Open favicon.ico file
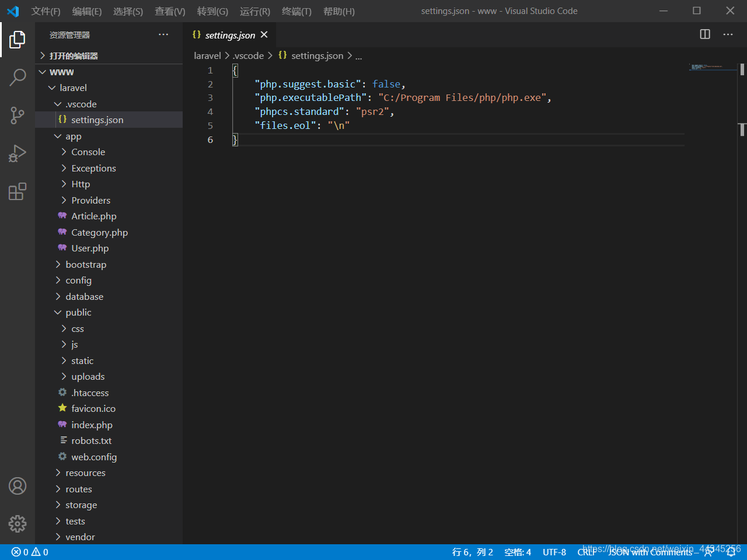Viewport: 747px width, 560px height. (109, 408)
